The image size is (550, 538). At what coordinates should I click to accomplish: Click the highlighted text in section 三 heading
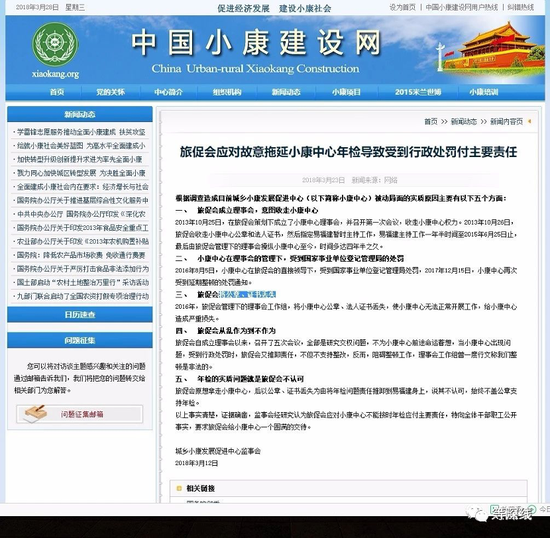248,294
